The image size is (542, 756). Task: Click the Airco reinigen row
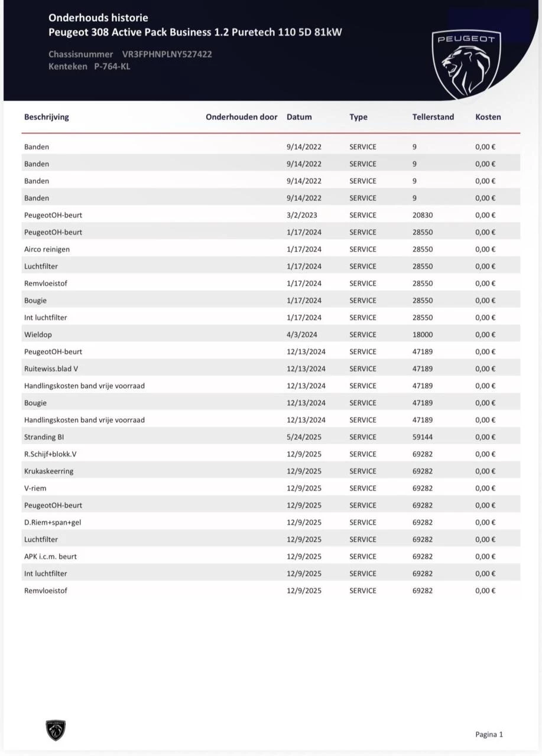(272, 249)
